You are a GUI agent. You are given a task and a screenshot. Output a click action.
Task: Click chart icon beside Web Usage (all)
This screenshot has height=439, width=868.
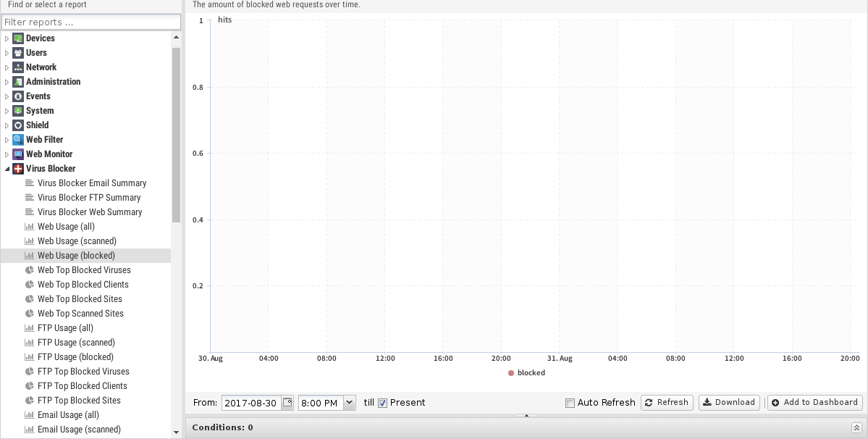tap(30, 227)
